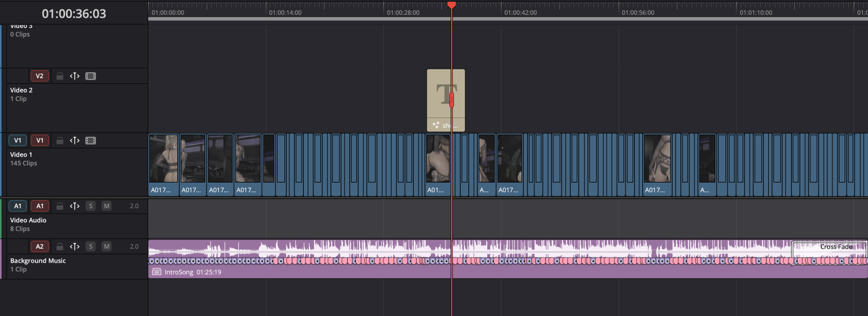The image size is (868, 316).
Task: Select the A01... clip under the playhead
Action: pos(438,165)
